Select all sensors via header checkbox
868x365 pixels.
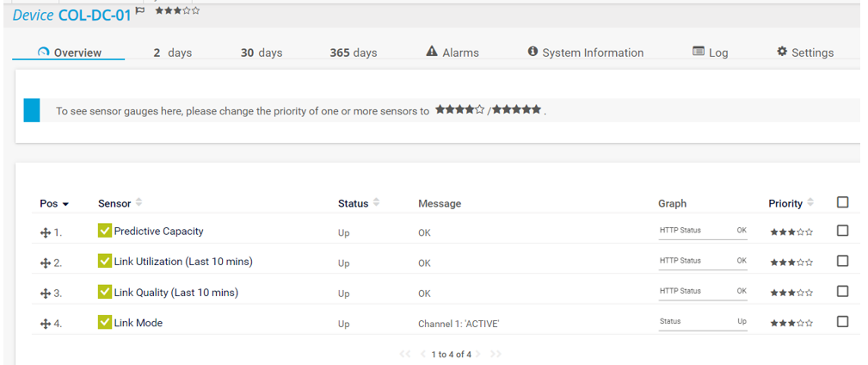(x=842, y=202)
